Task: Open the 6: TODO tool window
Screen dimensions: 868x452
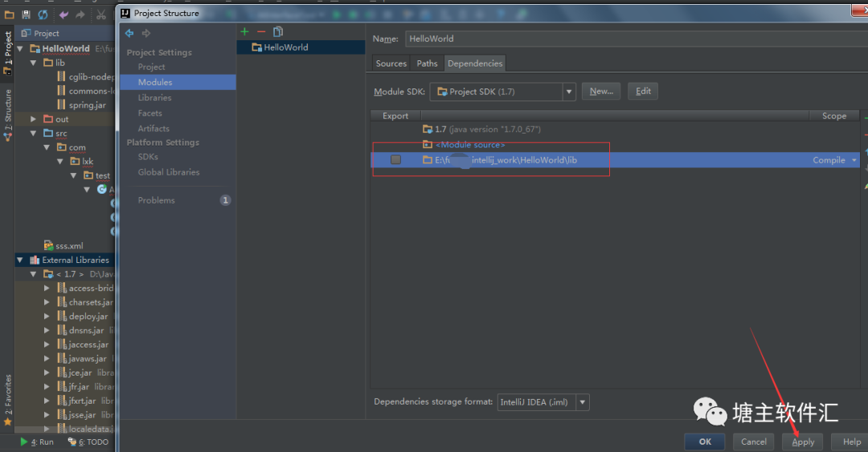Action: tap(88, 442)
